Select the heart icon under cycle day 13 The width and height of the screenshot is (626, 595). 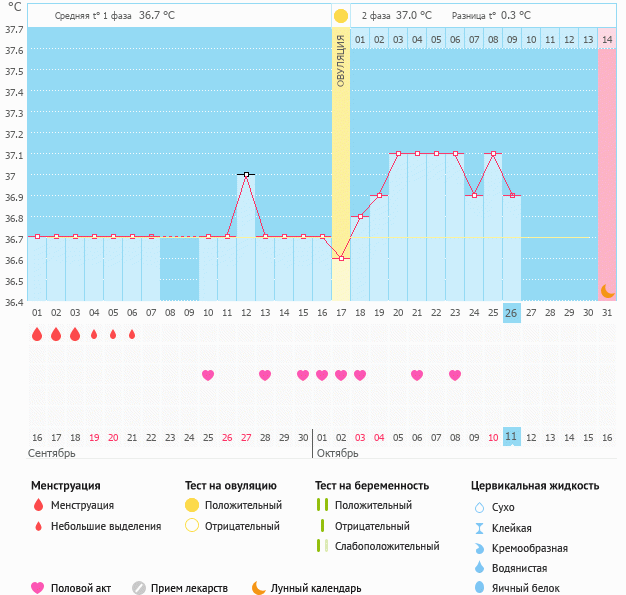[265, 375]
